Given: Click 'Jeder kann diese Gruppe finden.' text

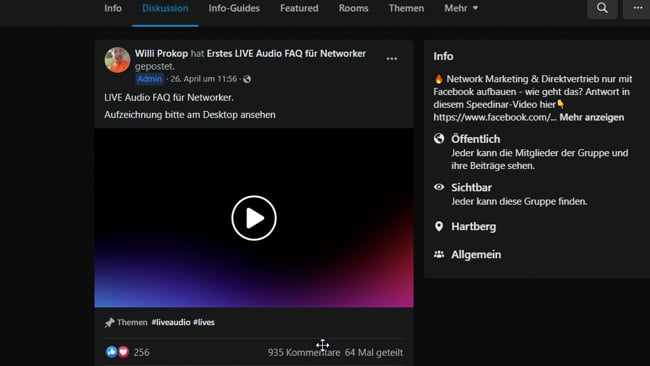Looking at the screenshot, I should coord(519,201).
